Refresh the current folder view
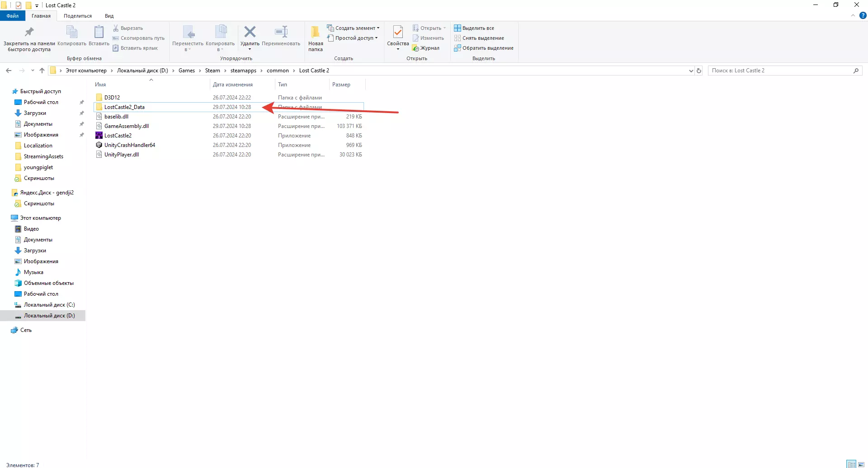 tap(699, 71)
